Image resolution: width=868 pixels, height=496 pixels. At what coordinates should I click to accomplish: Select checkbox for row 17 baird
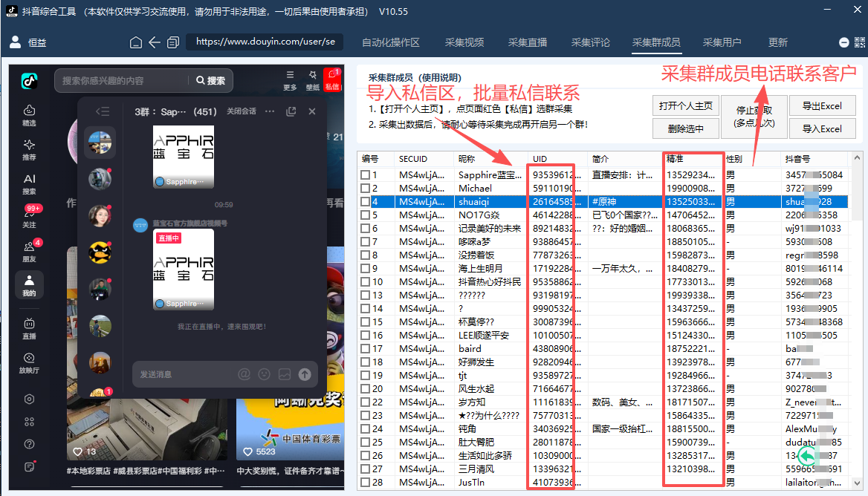pos(365,349)
